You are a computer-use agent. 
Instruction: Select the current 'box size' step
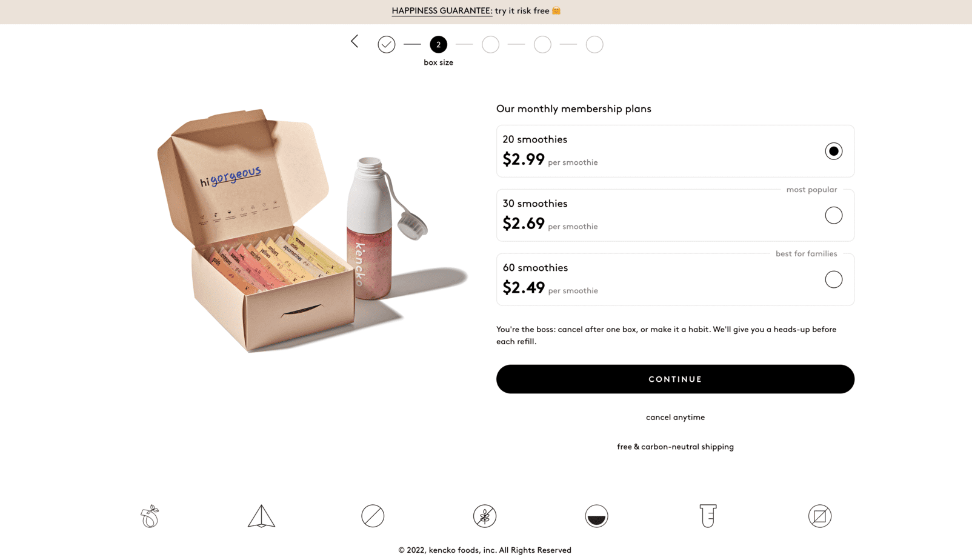pos(438,44)
